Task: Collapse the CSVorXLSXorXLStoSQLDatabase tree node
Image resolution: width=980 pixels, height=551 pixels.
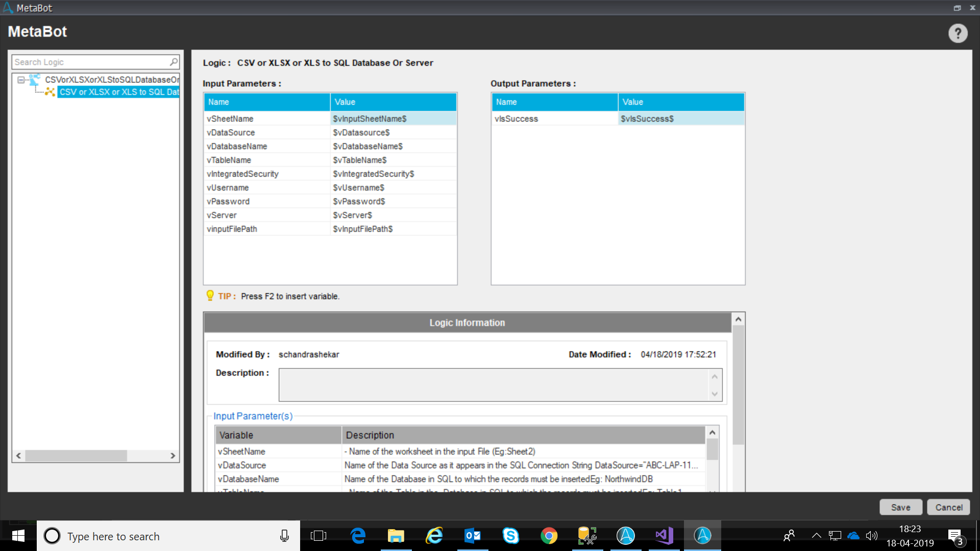Action: [21, 80]
